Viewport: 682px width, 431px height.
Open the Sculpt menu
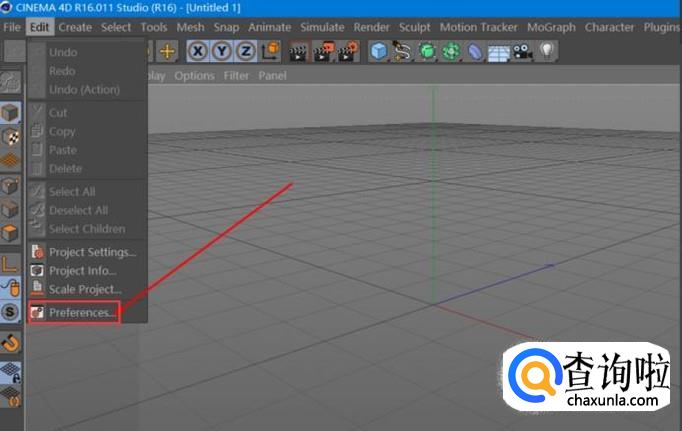click(415, 27)
